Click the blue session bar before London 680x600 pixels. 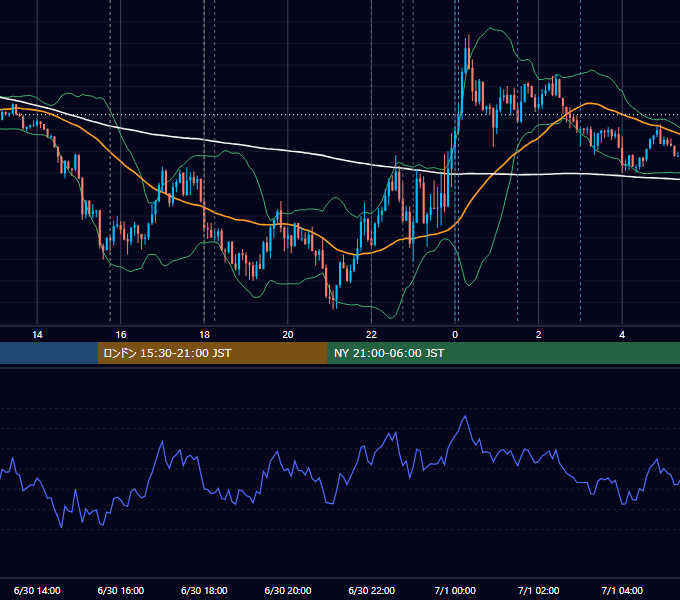point(49,353)
